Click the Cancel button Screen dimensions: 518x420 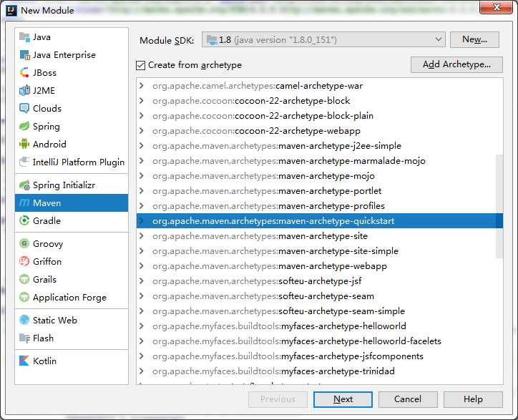coord(408,399)
